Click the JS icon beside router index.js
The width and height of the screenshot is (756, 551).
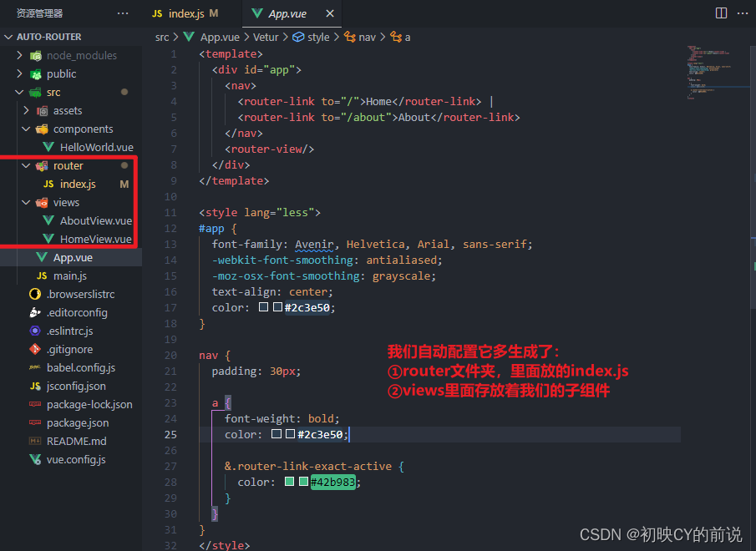point(48,184)
